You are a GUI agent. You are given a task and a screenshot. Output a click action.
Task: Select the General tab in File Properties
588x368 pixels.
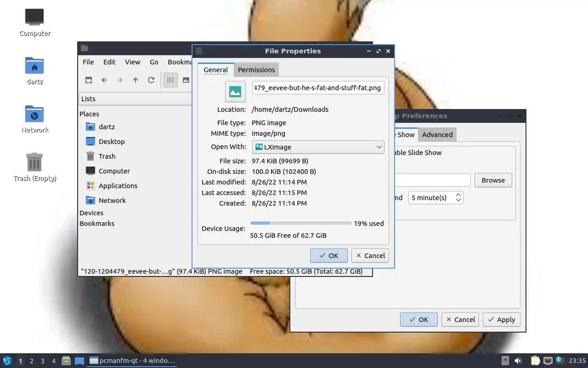[216, 70]
